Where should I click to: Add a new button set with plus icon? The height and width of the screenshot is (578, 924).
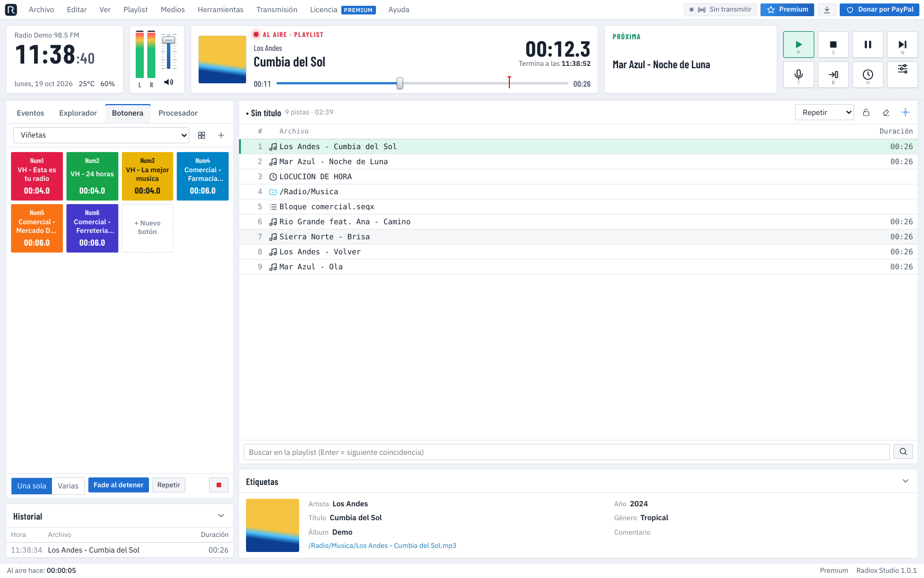click(x=221, y=135)
